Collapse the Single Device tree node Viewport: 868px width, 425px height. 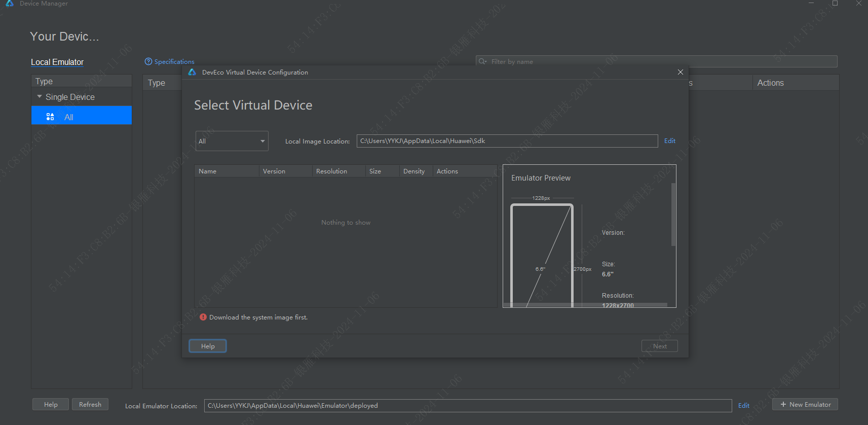click(40, 96)
